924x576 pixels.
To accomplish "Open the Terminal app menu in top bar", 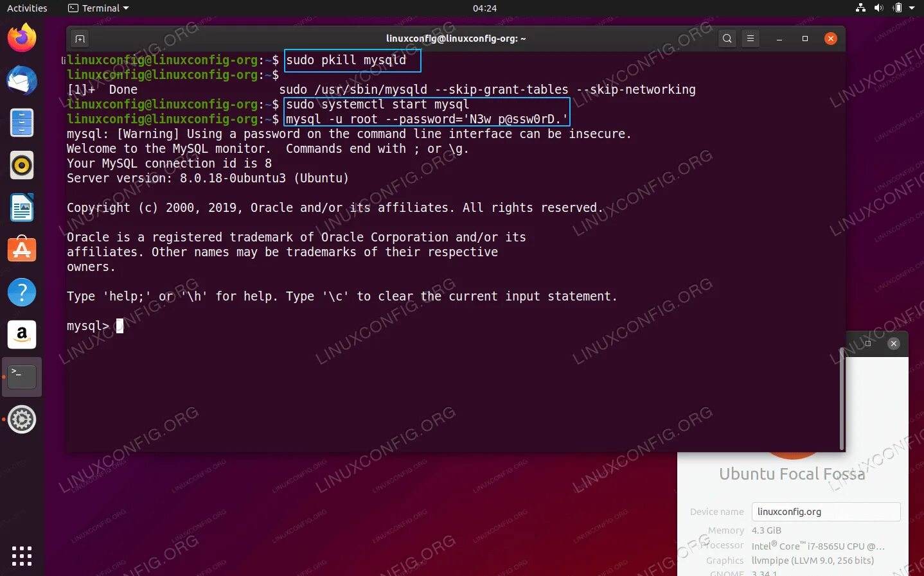I will [x=98, y=8].
